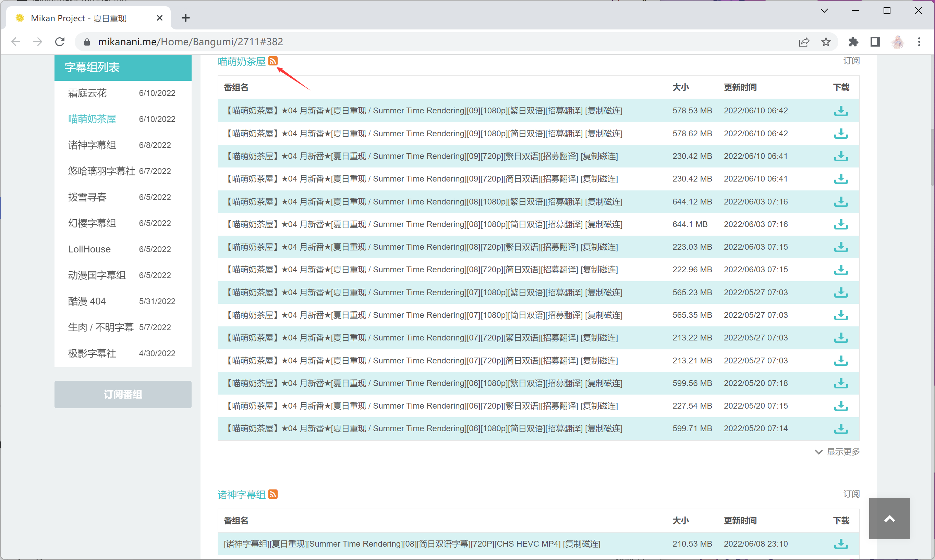935x560 pixels.
Task: Click the browser reload button
Action: point(60,41)
